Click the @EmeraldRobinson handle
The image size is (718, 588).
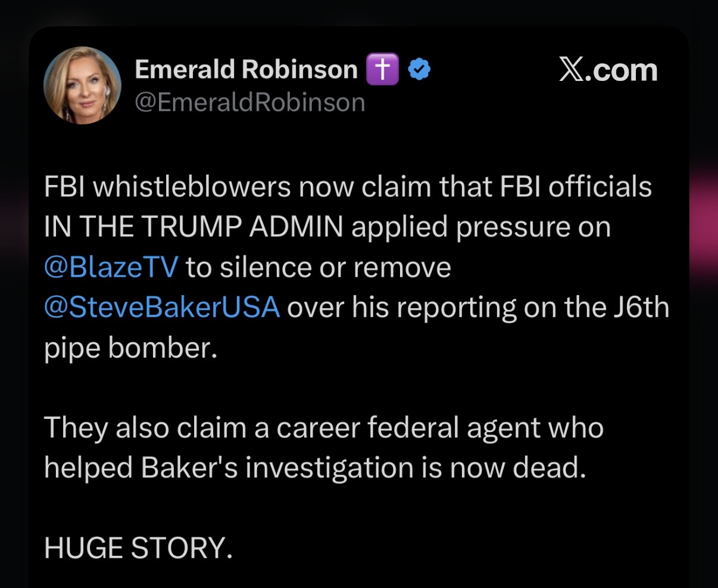pos(249,102)
